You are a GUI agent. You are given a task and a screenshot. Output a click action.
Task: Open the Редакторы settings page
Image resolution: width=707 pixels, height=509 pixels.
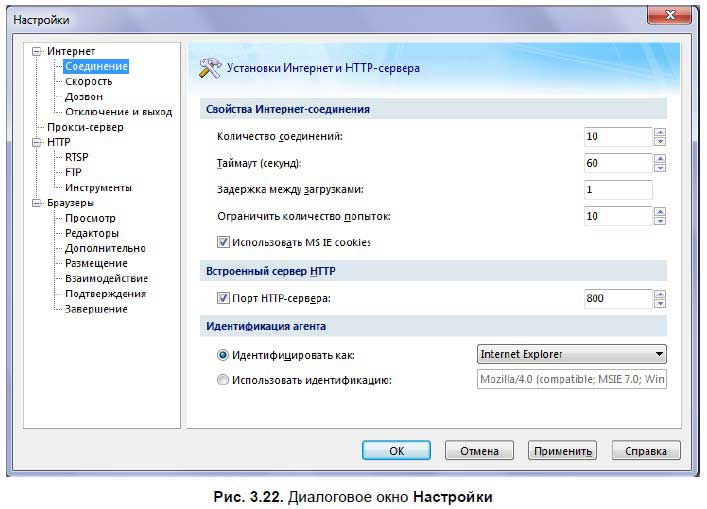(92, 233)
